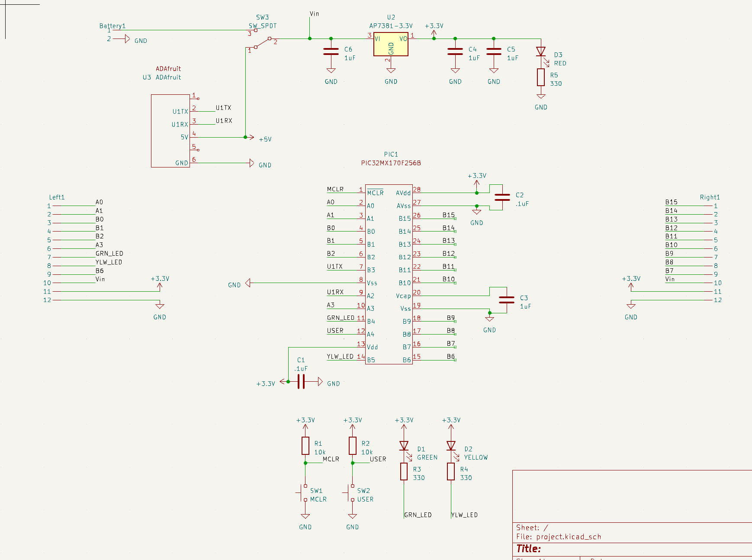Click the USER net label beside R2
The image size is (752, 560).
coord(378,459)
